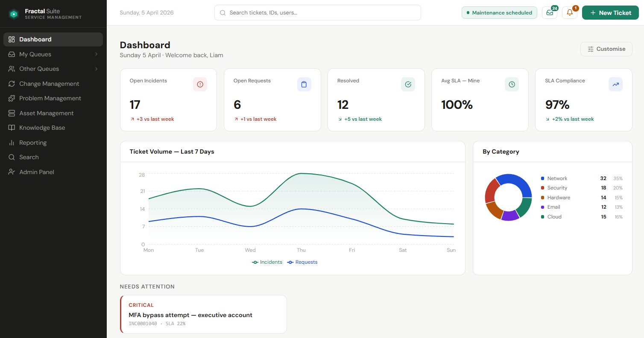The width and height of the screenshot is (644, 338).
Task: Click the Open Requests value 6
Action: point(237,105)
